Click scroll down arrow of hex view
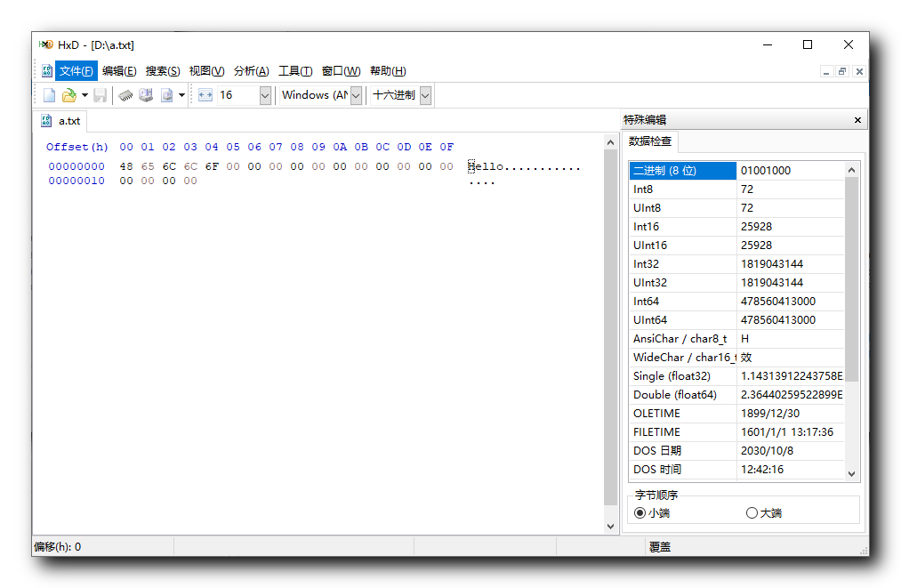This screenshot has width=901, height=588. (x=610, y=526)
